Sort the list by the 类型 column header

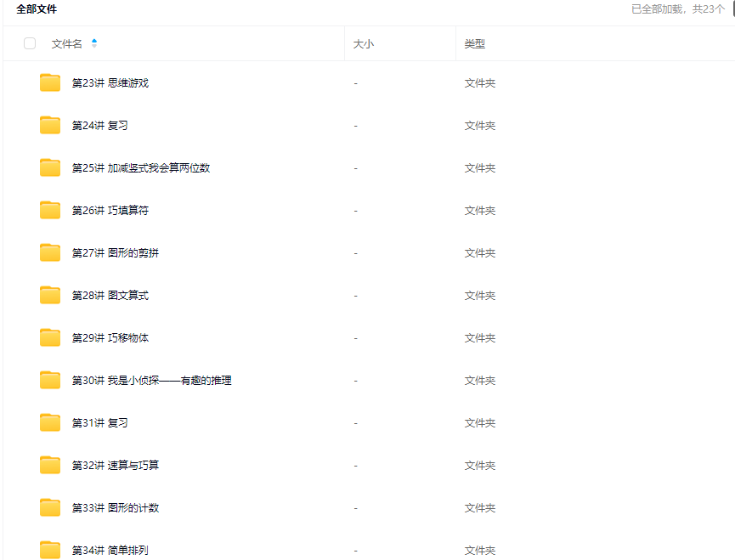(x=474, y=44)
